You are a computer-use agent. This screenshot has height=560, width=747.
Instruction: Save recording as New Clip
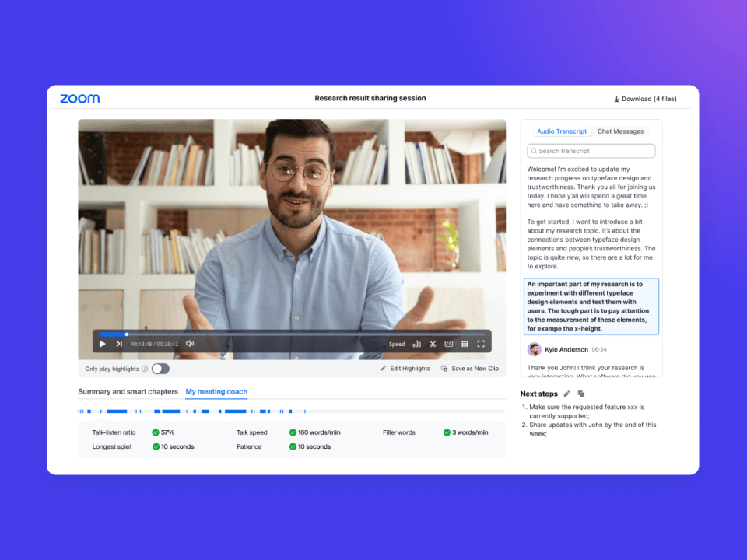[x=470, y=369]
